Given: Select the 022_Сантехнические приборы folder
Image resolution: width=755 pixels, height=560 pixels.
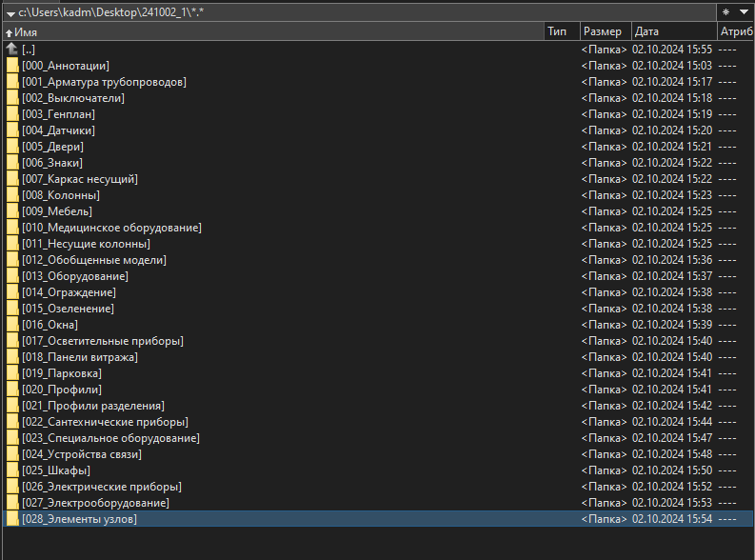Looking at the screenshot, I should coord(104,422).
